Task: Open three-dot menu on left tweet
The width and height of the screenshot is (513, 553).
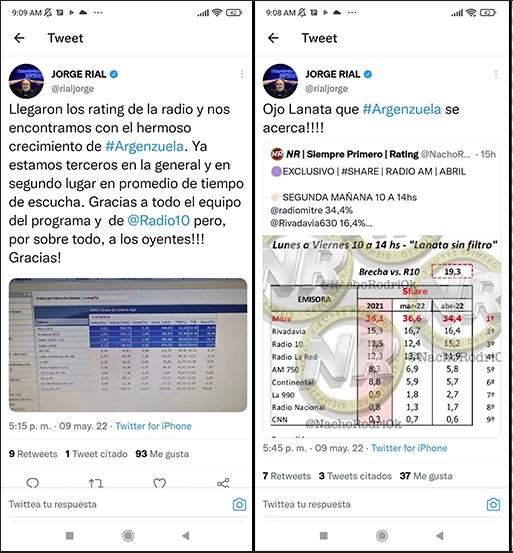Action: (242, 74)
